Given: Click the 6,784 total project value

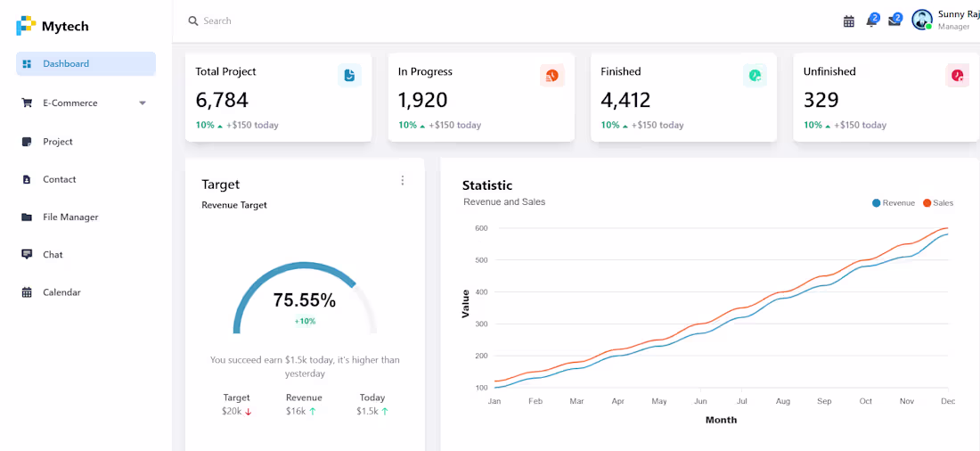Looking at the screenshot, I should point(222,100).
